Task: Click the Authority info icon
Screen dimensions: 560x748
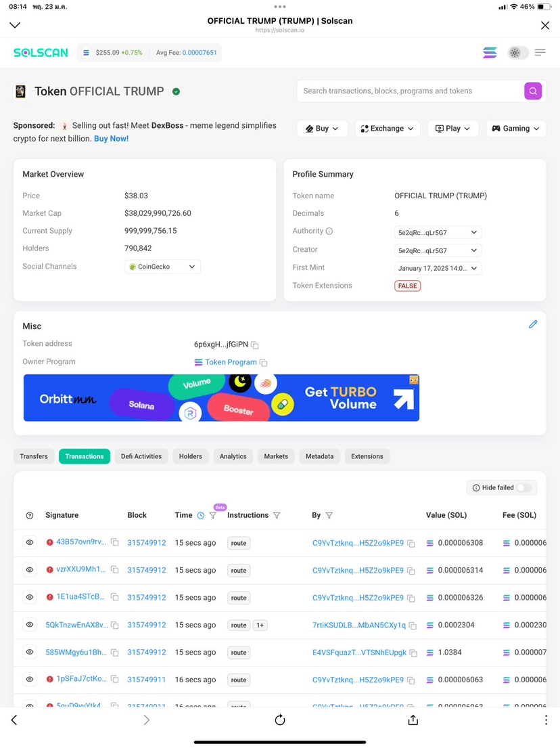Action: (329, 231)
